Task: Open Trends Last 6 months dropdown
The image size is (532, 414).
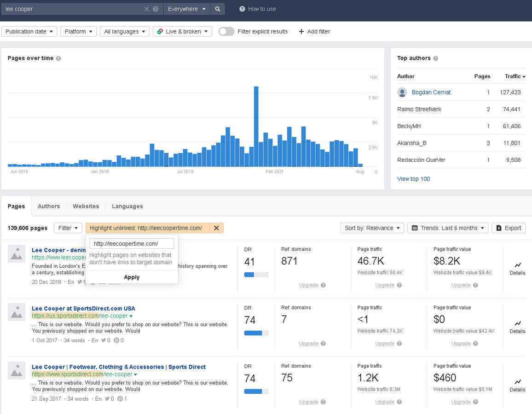Action: click(x=448, y=228)
